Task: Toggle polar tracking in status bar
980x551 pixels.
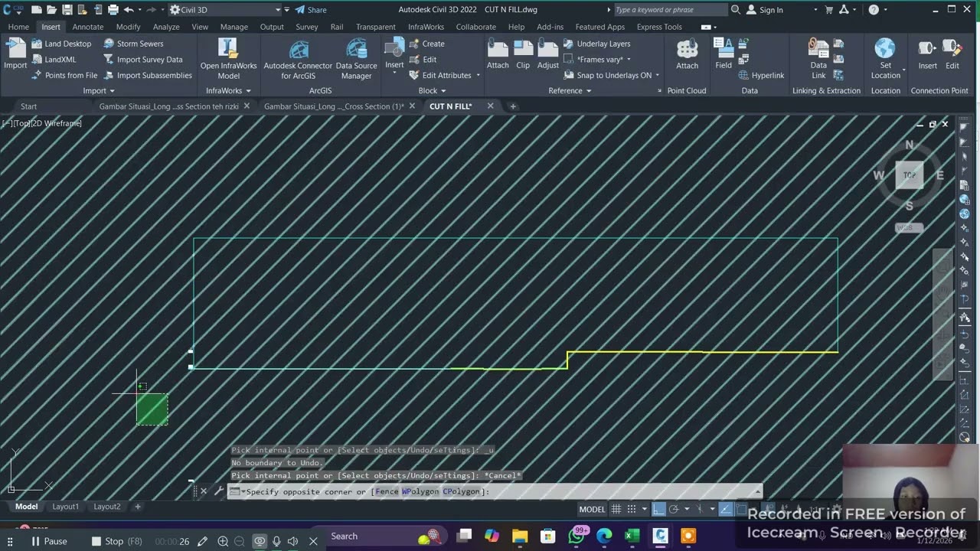Action: coord(674,509)
